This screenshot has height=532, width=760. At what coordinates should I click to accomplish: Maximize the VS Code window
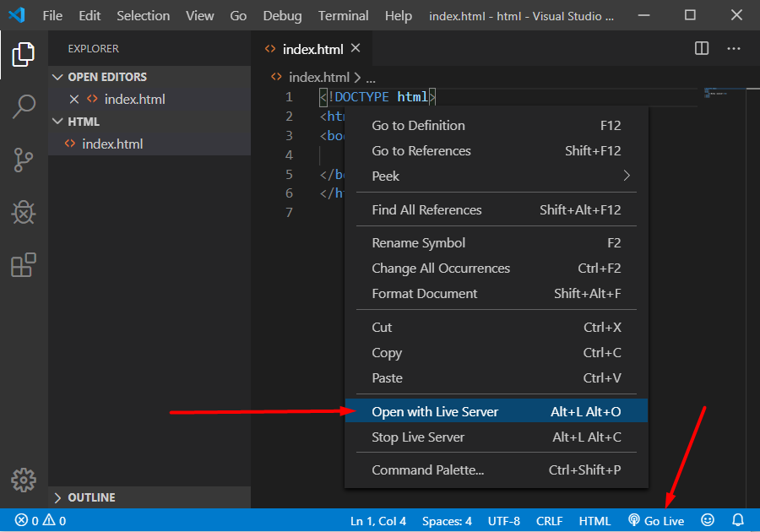(x=690, y=15)
